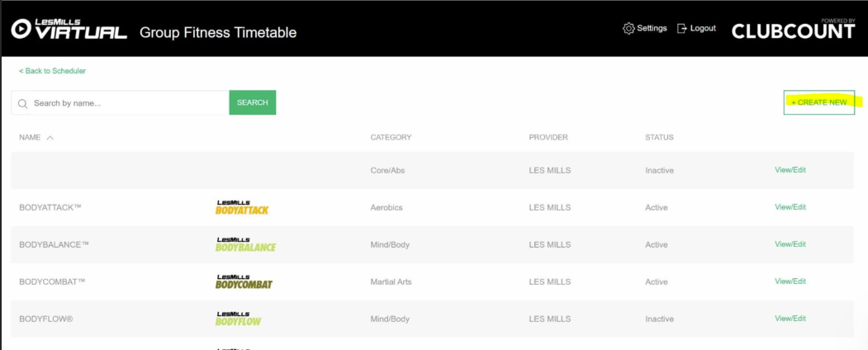Click the BODYATTACK logo thumbnail
The height and width of the screenshot is (350, 868).
242,207
